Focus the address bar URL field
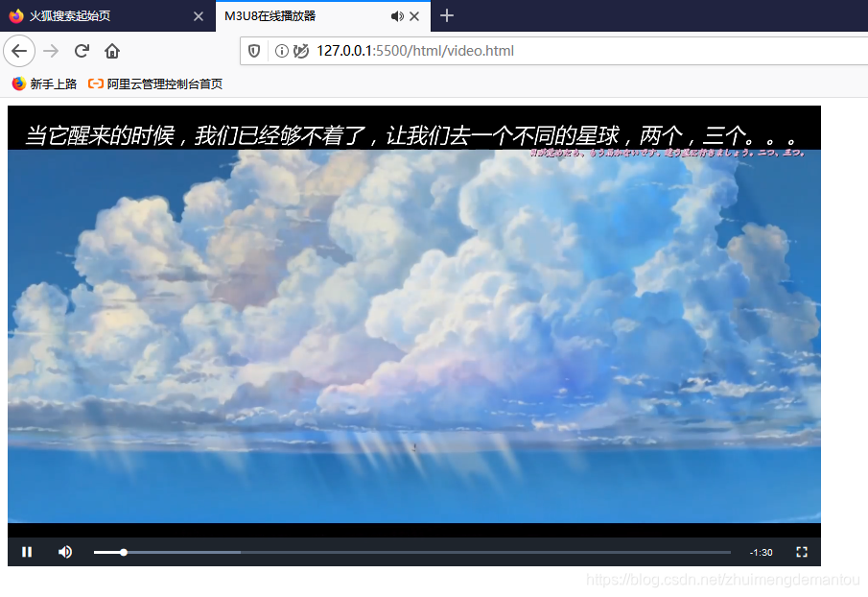The width and height of the screenshot is (868, 597). (553, 51)
